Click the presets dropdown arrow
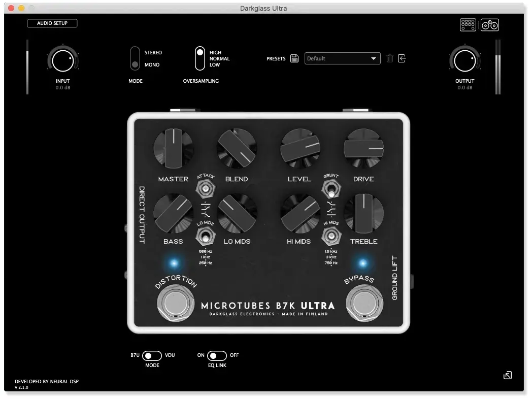 (374, 58)
